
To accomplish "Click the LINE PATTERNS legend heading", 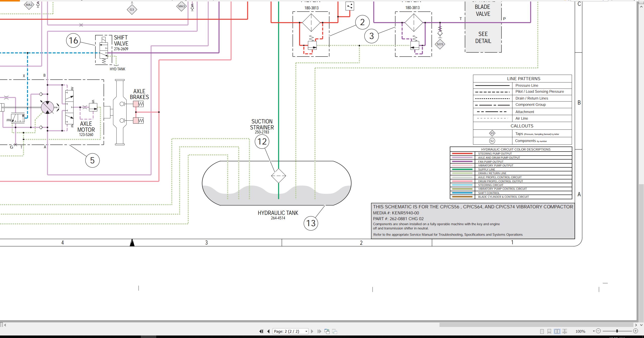I will point(524,79).
